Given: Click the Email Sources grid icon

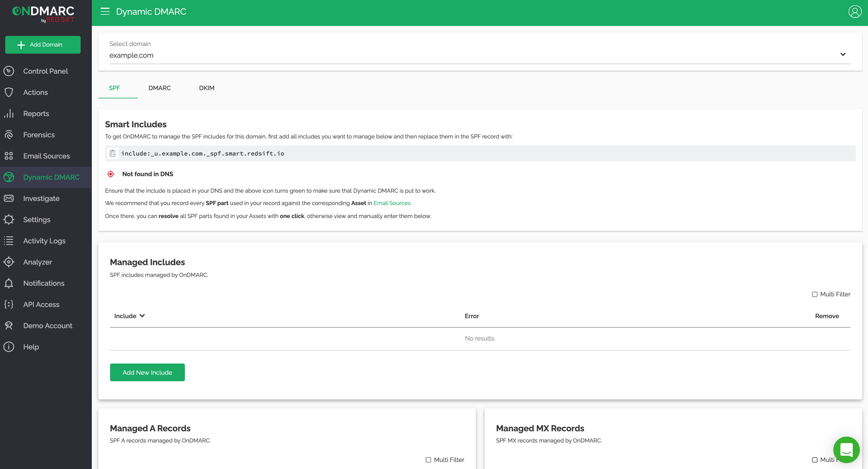Looking at the screenshot, I should (x=9, y=156).
